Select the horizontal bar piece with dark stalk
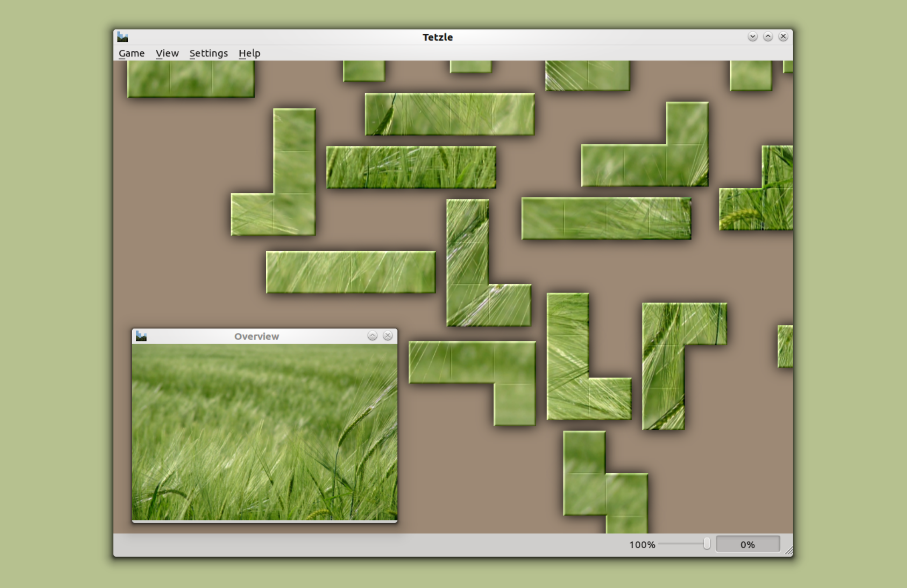Image resolution: width=907 pixels, height=588 pixels. click(450, 114)
